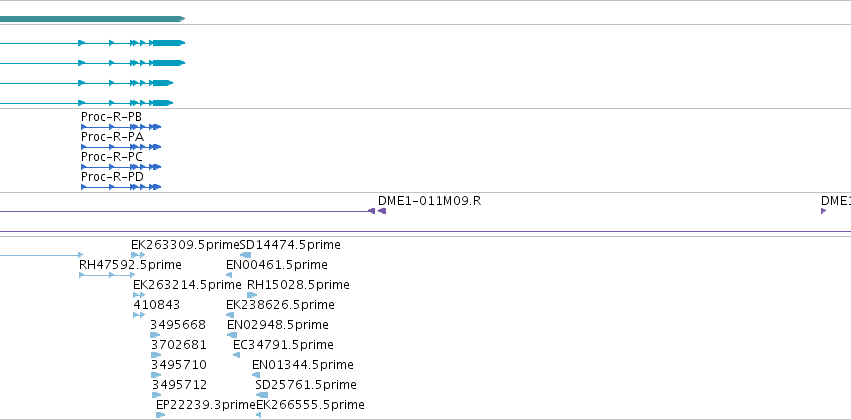Select the Proc-R-PD transcript label
The height and width of the screenshot is (420, 851).
(x=112, y=177)
